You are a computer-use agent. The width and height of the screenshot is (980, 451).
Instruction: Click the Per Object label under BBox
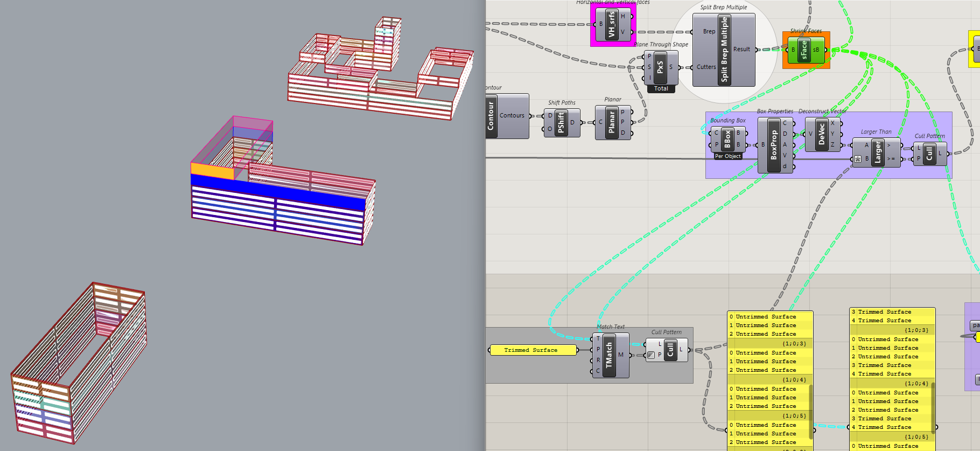pyautogui.click(x=727, y=156)
